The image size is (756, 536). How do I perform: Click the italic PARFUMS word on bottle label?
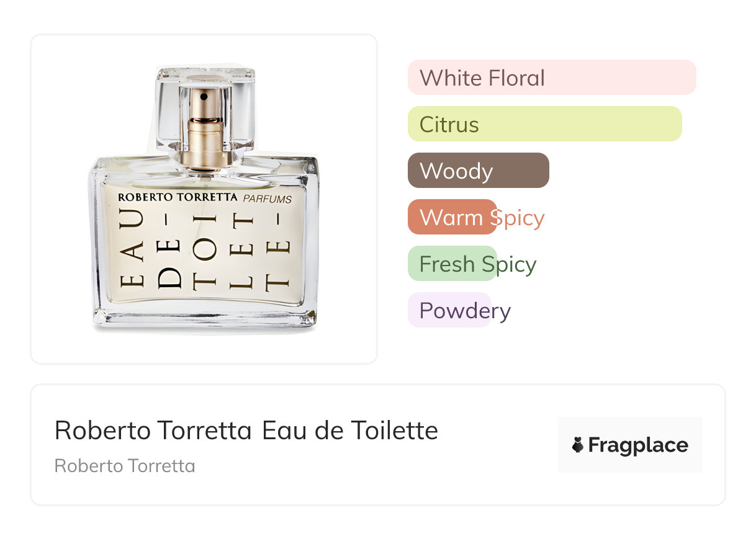pyautogui.click(x=267, y=199)
